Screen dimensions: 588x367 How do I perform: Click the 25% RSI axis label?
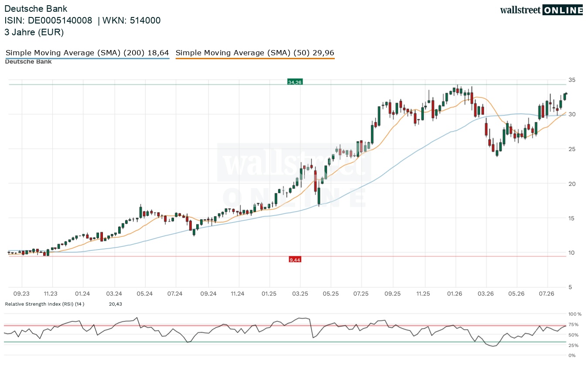pos(574,345)
